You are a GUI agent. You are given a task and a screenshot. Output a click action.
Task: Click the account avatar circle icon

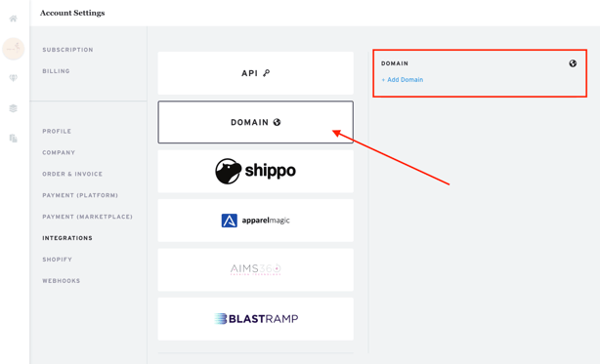click(14, 49)
